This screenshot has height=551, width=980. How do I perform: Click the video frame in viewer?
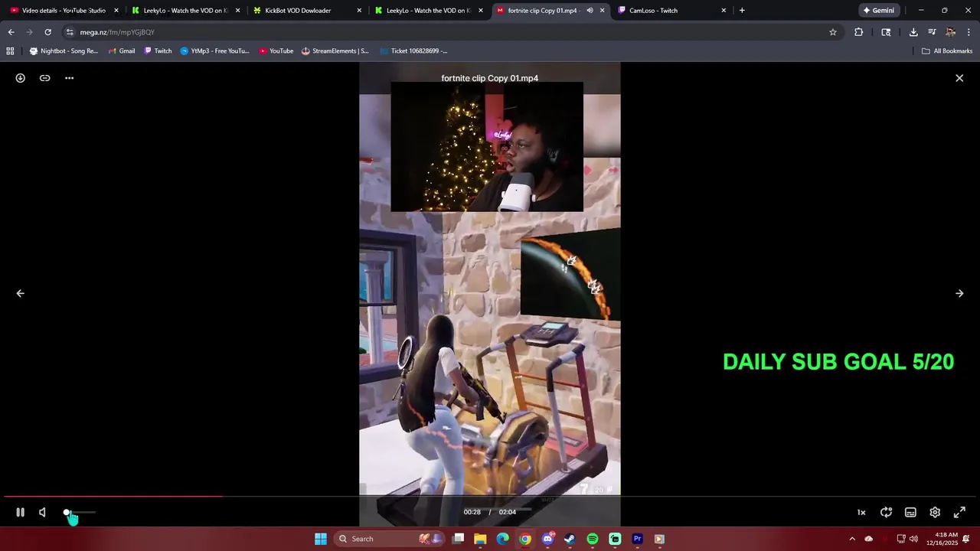pyautogui.click(x=490, y=295)
